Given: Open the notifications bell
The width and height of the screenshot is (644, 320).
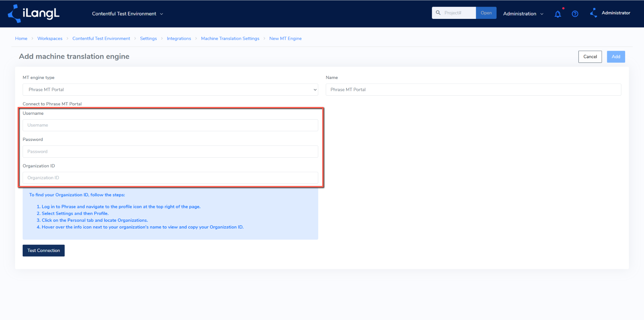Looking at the screenshot, I should pyautogui.click(x=558, y=14).
